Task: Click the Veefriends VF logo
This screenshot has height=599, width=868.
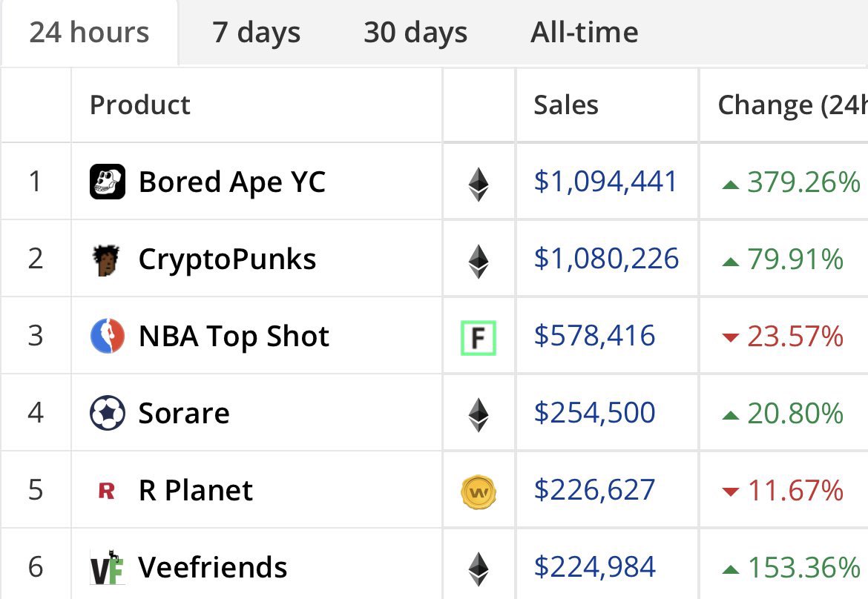Action: pyautogui.click(x=107, y=567)
